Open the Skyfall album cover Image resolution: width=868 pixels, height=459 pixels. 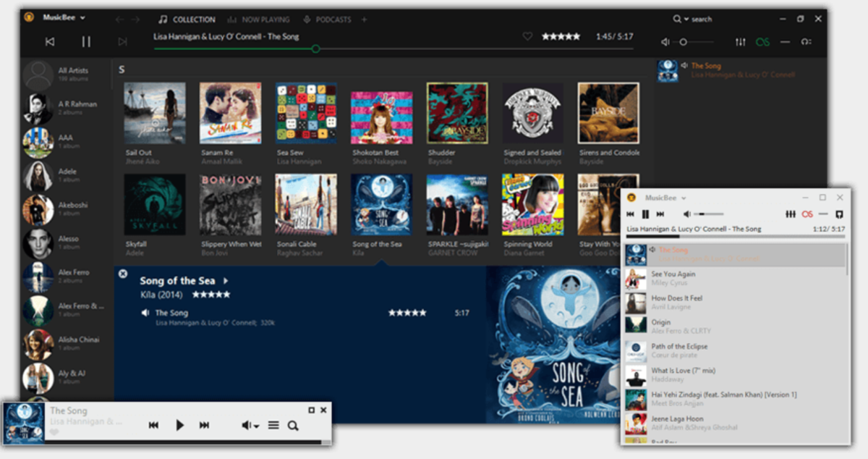[155, 204]
